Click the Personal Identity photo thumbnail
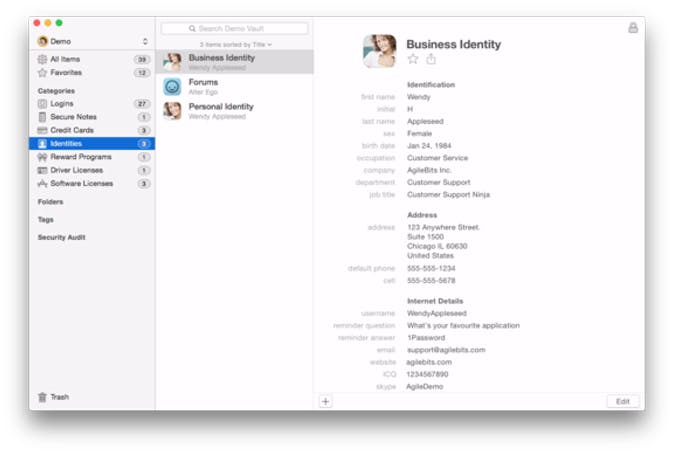 (x=172, y=110)
